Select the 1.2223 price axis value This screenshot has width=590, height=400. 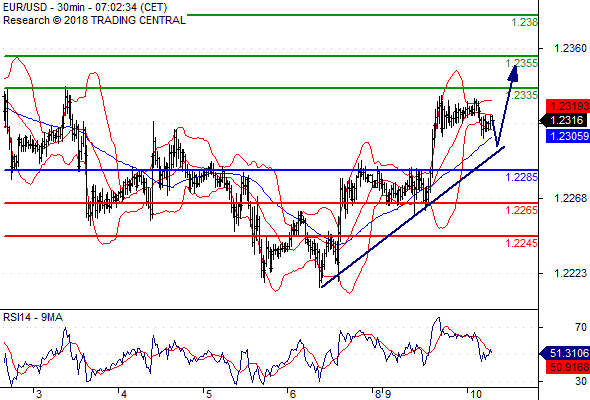[570, 273]
